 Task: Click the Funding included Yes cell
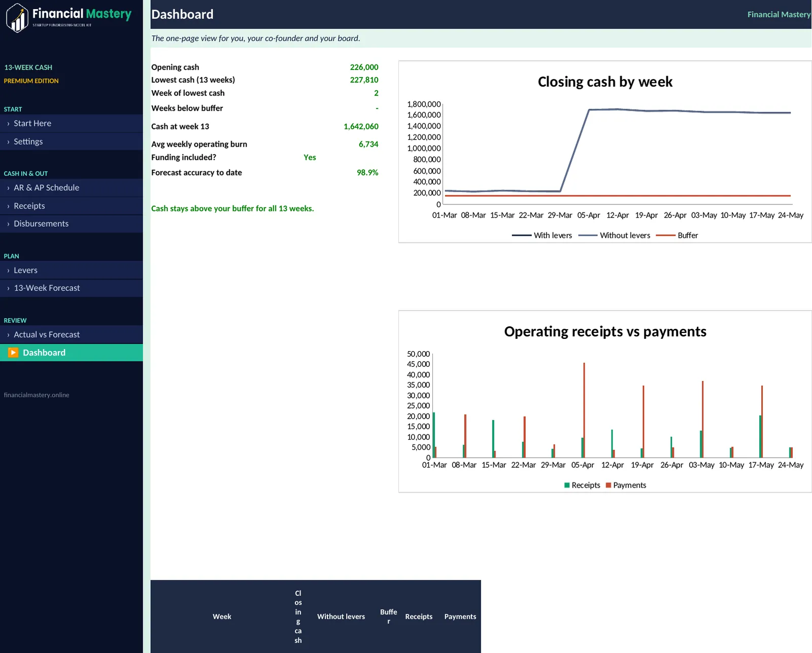click(310, 157)
